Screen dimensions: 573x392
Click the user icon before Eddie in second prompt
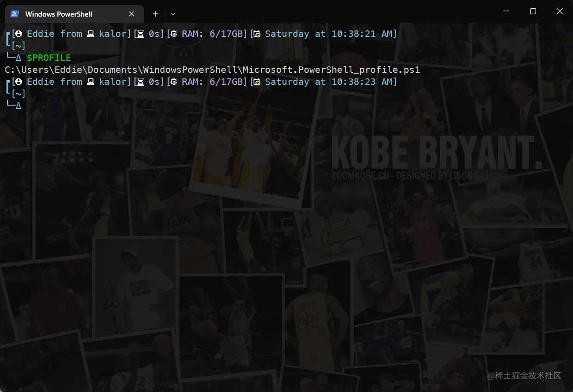click(x=19, y=82)
